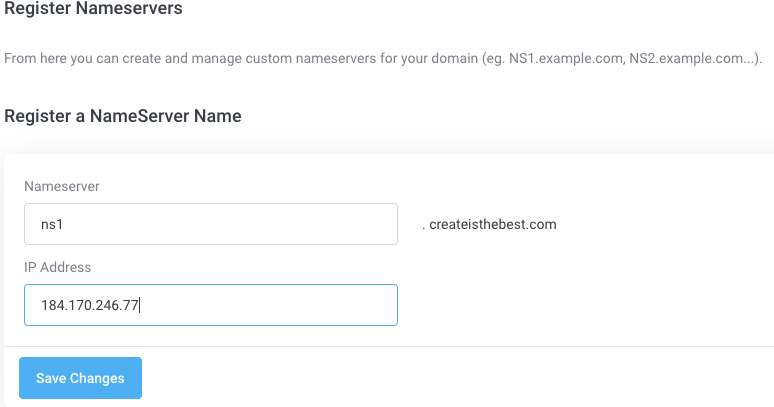Image resolution: width=774 pixels, height=407 pixels.
Task: Click the "Nameserver" field label
Action: 61,186
